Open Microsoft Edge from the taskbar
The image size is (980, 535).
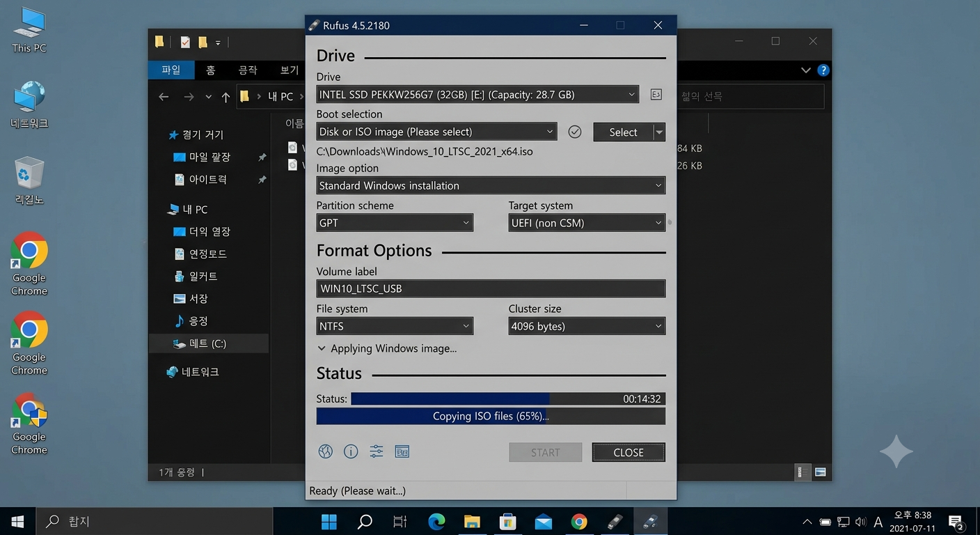coord(436,521)
